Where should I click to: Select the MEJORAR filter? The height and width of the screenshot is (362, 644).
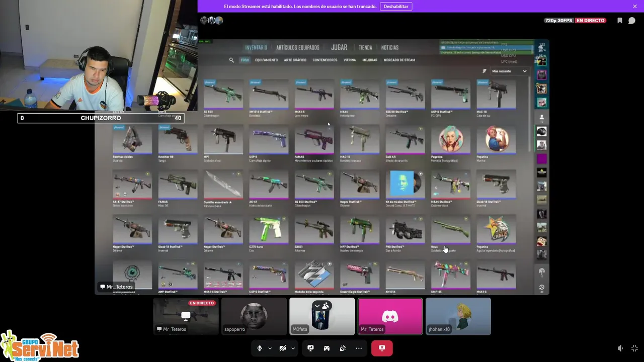click(370, 60)
